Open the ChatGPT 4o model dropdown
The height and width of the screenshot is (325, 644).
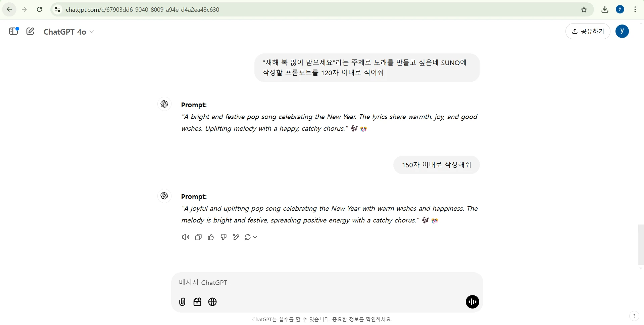click(x=68, y=32)
